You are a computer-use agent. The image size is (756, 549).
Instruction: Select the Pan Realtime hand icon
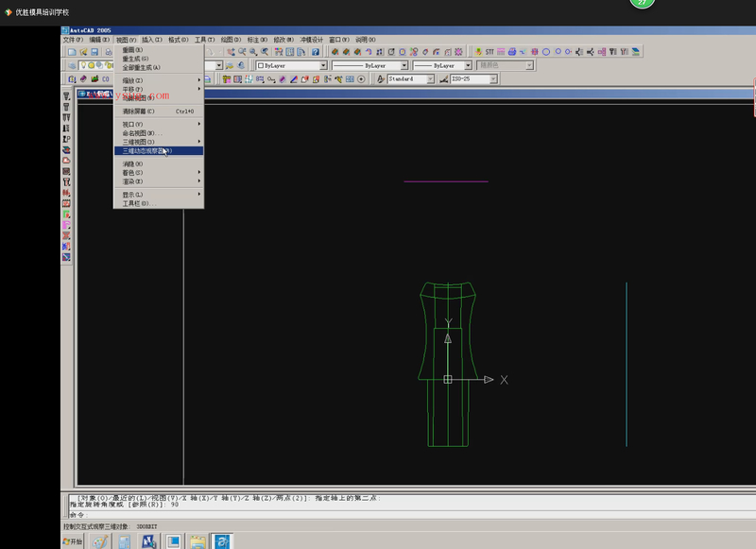(x=231, y=52)
